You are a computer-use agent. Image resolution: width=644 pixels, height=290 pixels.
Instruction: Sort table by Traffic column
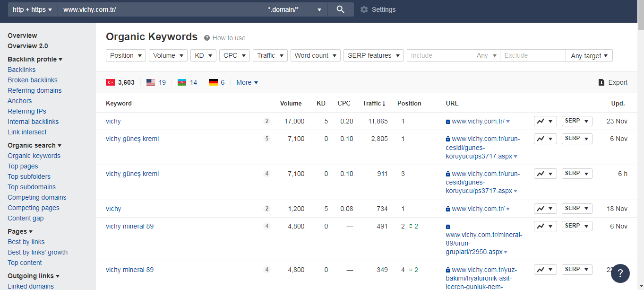374,103
